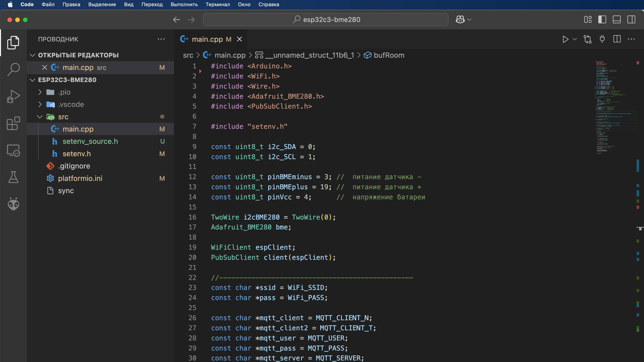
Task: Toggle the primary sidebar visibility
Action: [602, 20]
